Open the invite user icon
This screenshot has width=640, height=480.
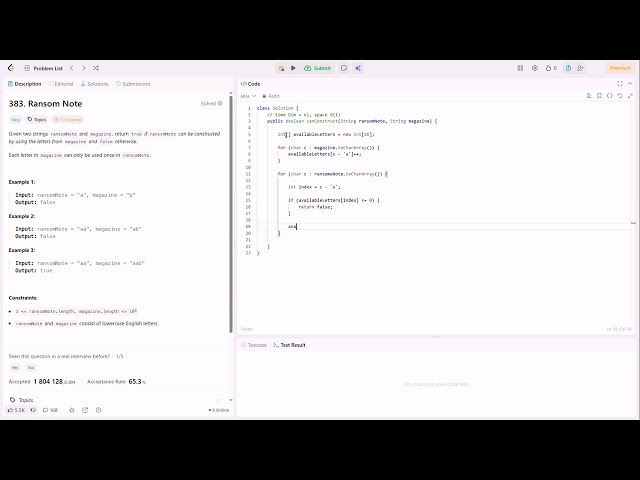point(580,68)
